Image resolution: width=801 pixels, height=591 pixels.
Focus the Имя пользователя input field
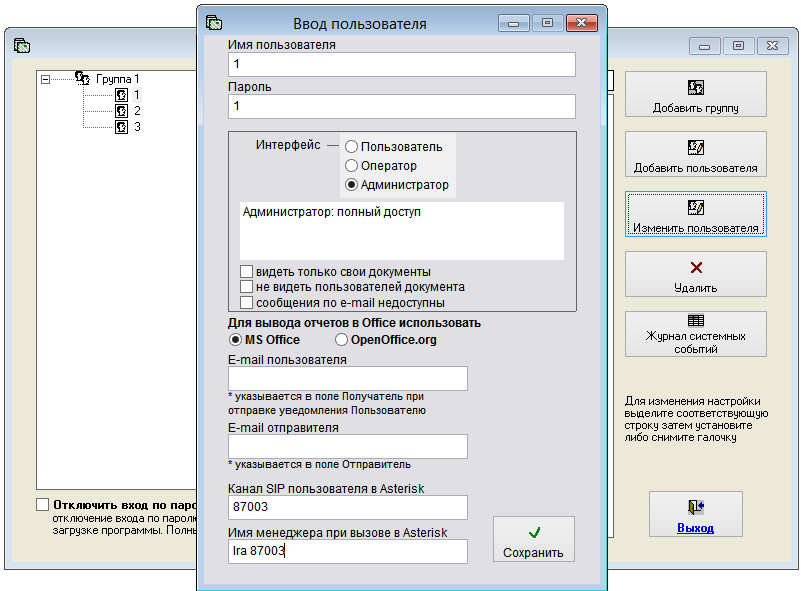(x=402, y=64)
